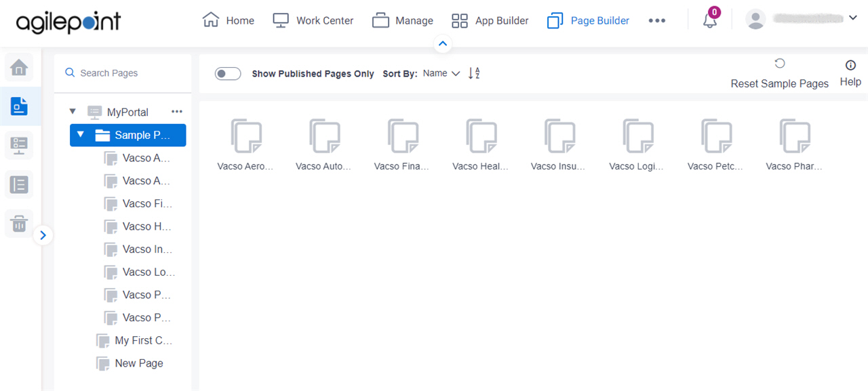Click the Help label link
The image size is (868, 391).
850,81
